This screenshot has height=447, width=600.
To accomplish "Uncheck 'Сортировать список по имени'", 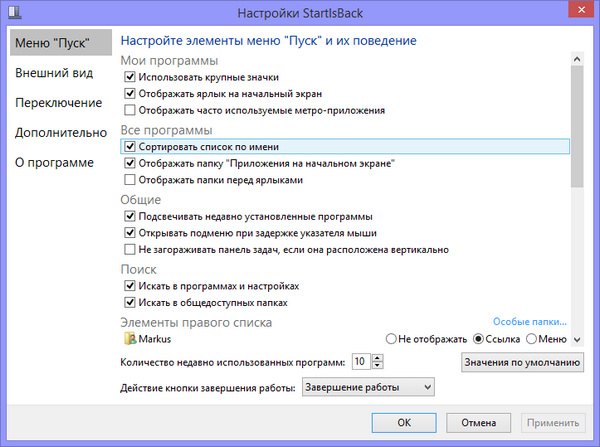I will (x=129, y=146).
